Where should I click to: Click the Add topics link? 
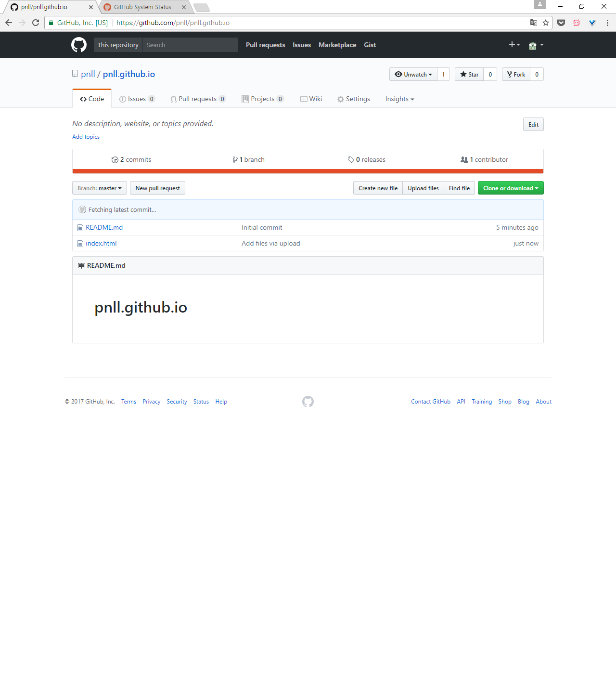tap(86, 137)
